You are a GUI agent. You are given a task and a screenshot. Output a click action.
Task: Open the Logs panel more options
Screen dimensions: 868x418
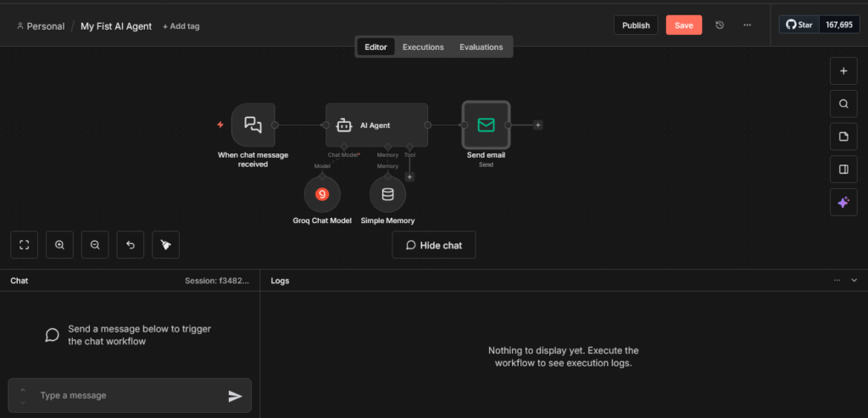coord(837,280)
